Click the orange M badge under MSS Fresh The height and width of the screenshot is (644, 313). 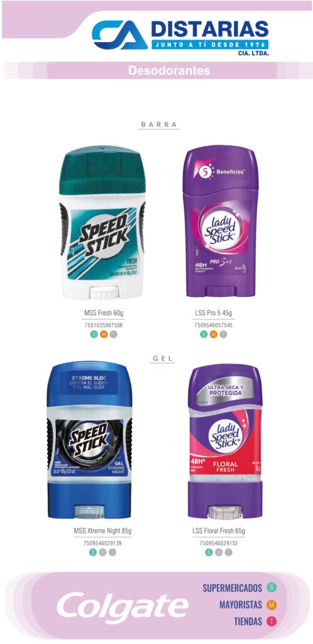pyautogui.click(x=104, y=335)
